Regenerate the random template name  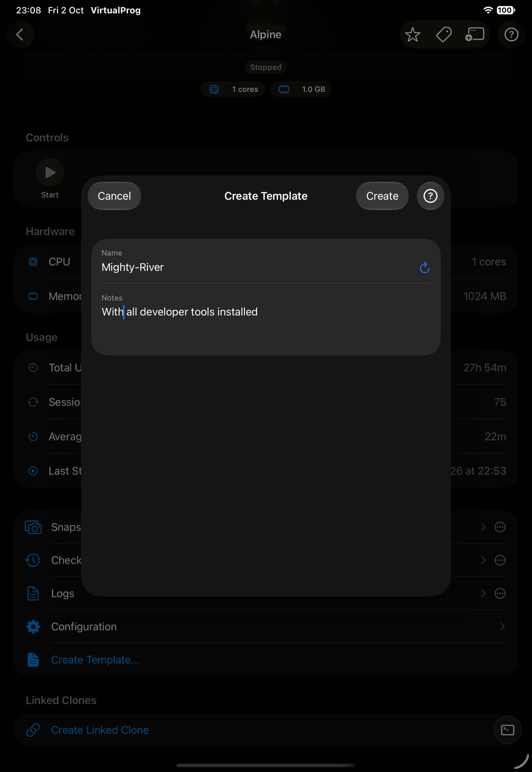pos(424,267)
